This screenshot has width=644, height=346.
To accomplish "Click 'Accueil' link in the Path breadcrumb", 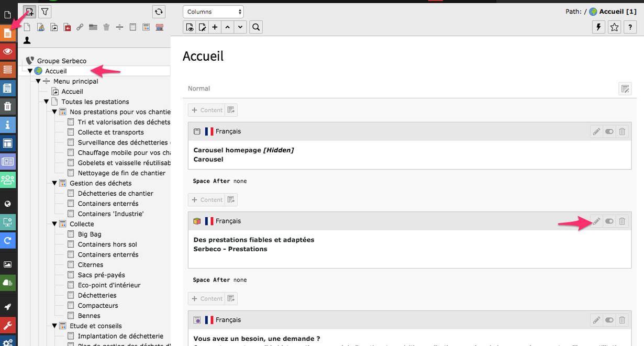I will click(x=613, y=12).
